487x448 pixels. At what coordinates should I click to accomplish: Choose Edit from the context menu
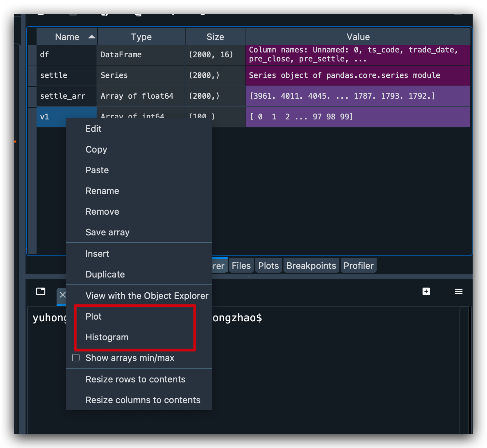[x=139, y=129]
